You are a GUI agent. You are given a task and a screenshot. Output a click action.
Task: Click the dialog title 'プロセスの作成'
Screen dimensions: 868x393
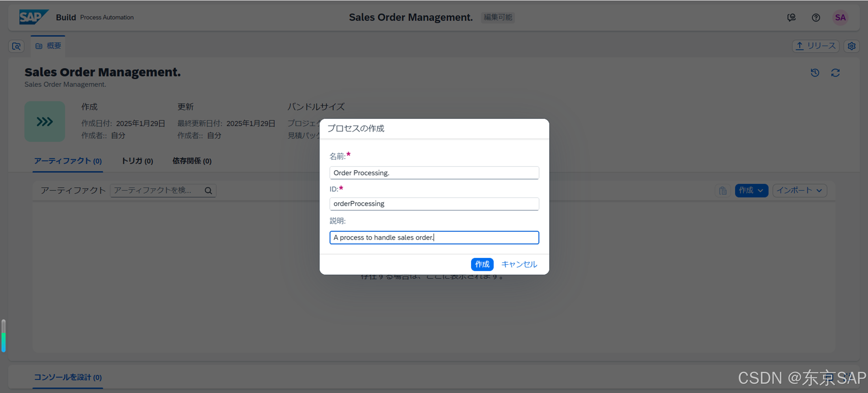coord(356,129)
